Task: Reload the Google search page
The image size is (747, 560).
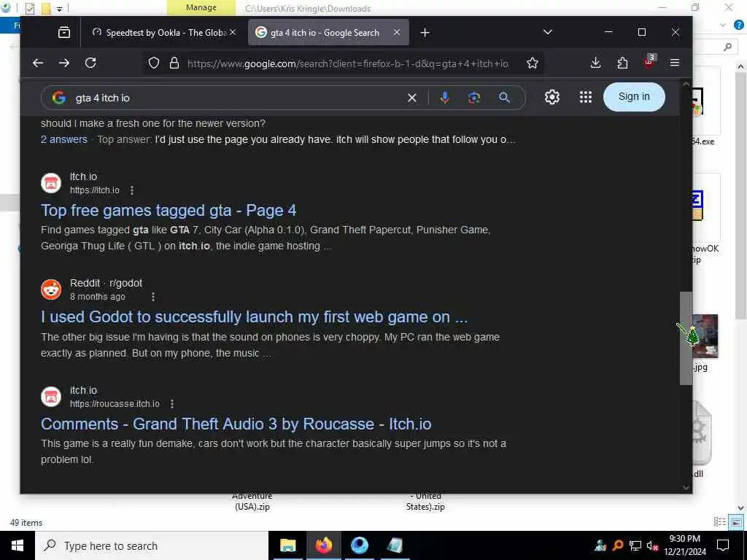Action: coord(90,63)
